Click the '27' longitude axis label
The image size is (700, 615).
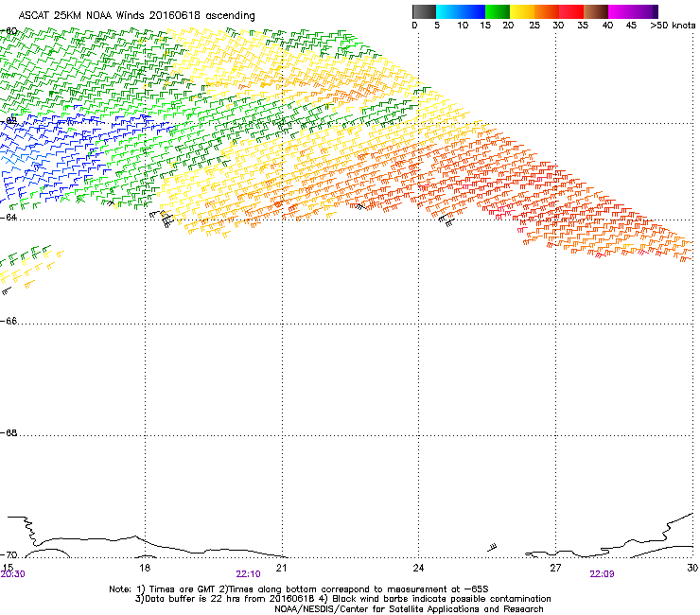[555, 568]
